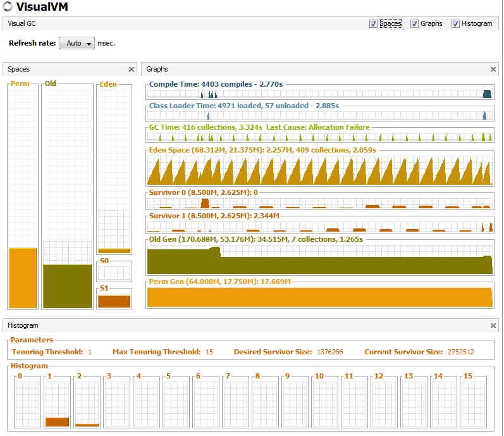Click the VisualVM logo icon
The width and height of the screenshot is (504, 436).
(x=8, y=6)
